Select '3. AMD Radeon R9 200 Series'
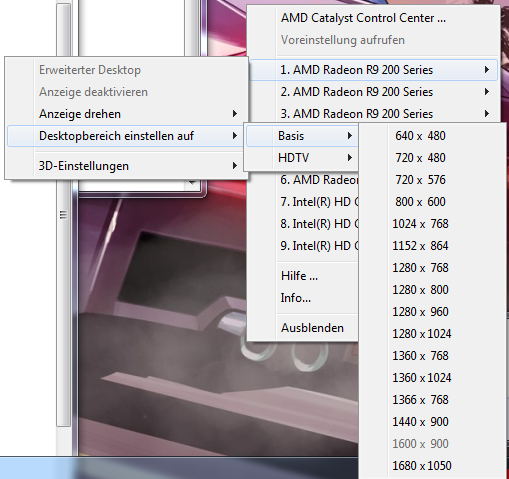Image resolution: width=509 pixels, height=479 pixels. [373, 114]
